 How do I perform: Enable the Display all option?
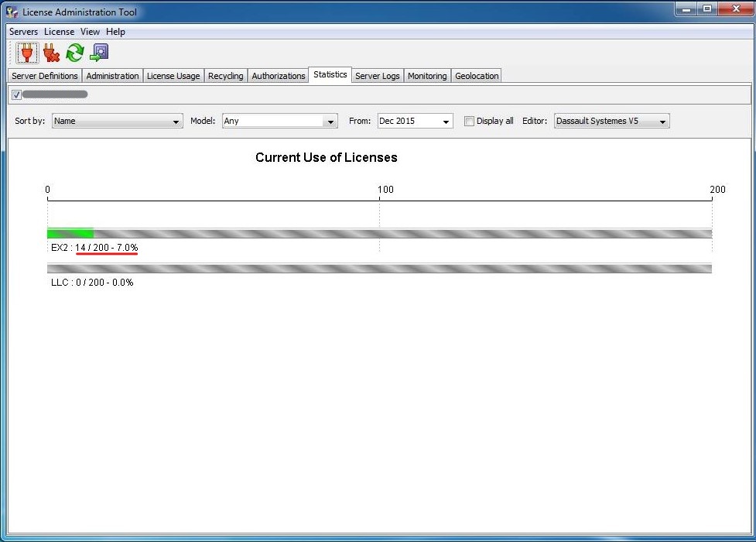[469, 121]
